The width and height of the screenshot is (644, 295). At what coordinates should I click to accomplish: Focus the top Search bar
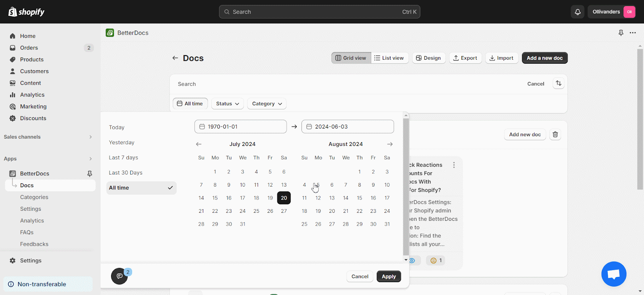click(320, 12)
